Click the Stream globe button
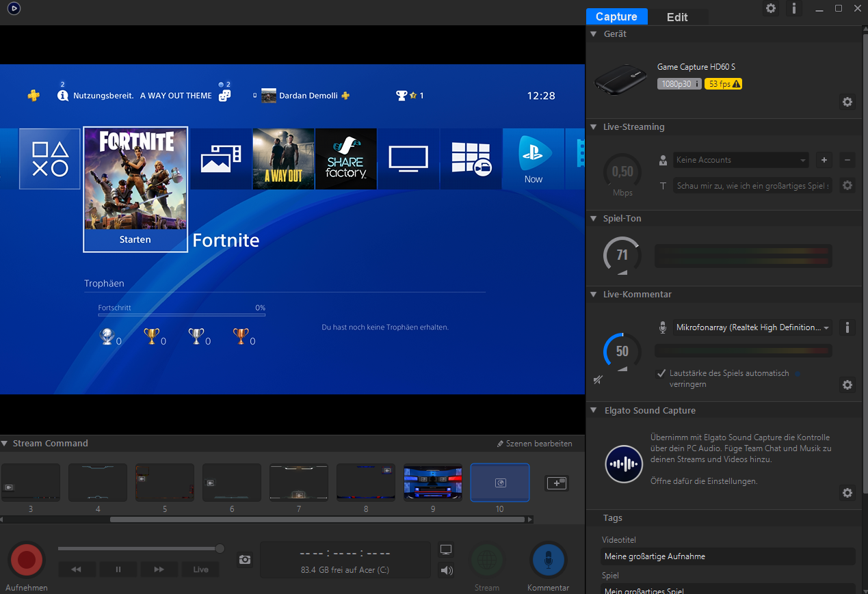The height and width of the screenshot is (594, 868). tap(487, 561)
